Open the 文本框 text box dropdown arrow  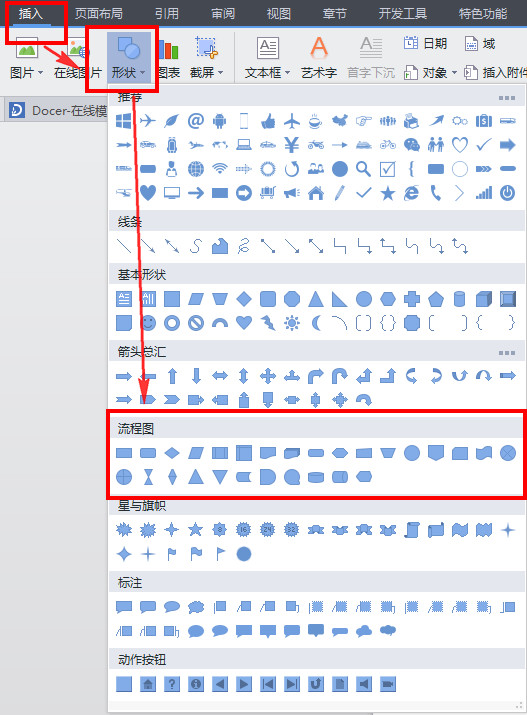click(x=287, y=73)
